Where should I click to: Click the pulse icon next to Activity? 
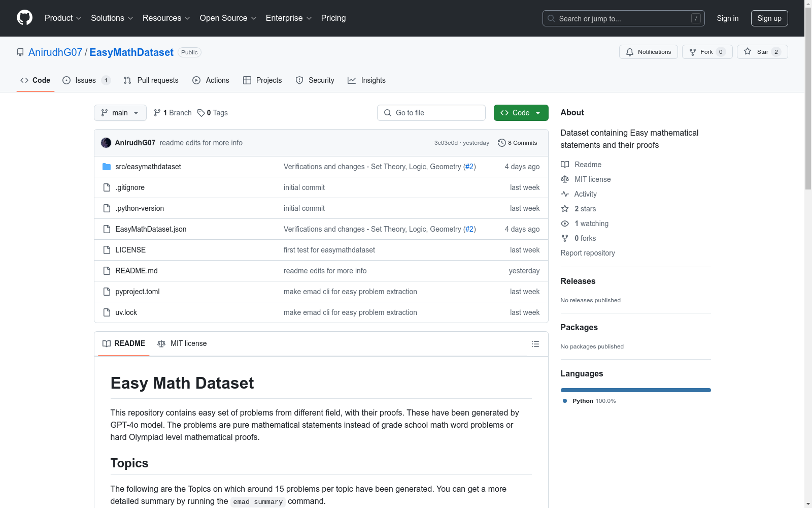coord(565,194)
